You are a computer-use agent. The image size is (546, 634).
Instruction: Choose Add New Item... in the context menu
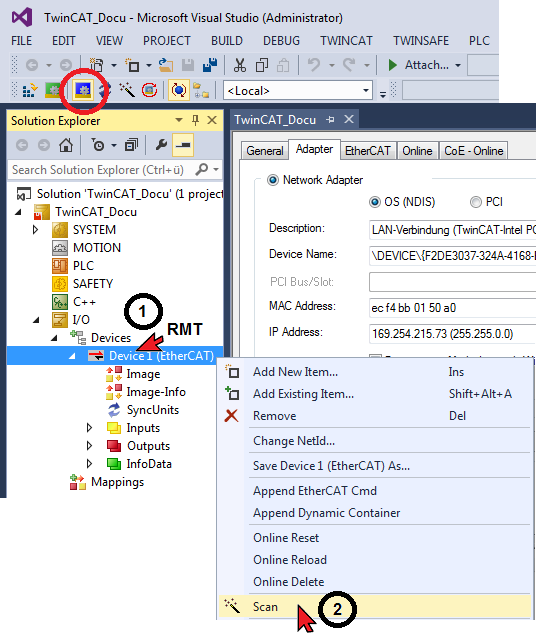click(375, 372)
